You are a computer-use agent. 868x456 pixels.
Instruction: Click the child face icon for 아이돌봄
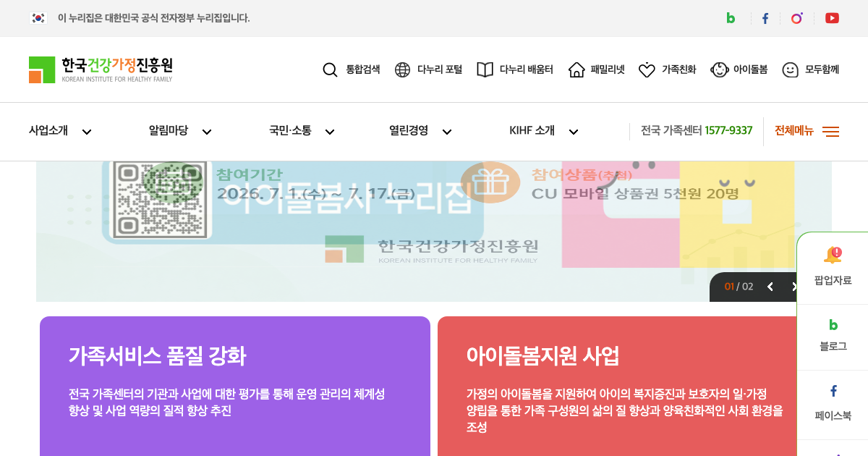tap(719, 69)
